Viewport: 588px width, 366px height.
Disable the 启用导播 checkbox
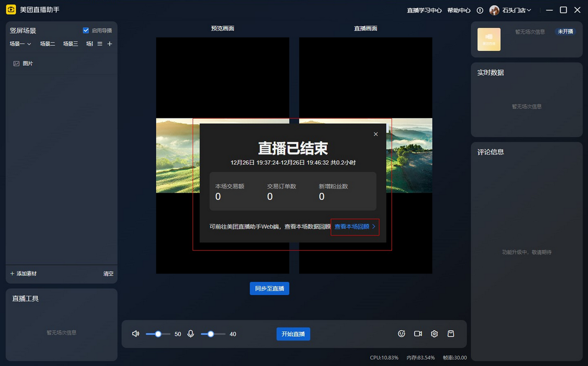pyautogui.click(x=85, y=30)
